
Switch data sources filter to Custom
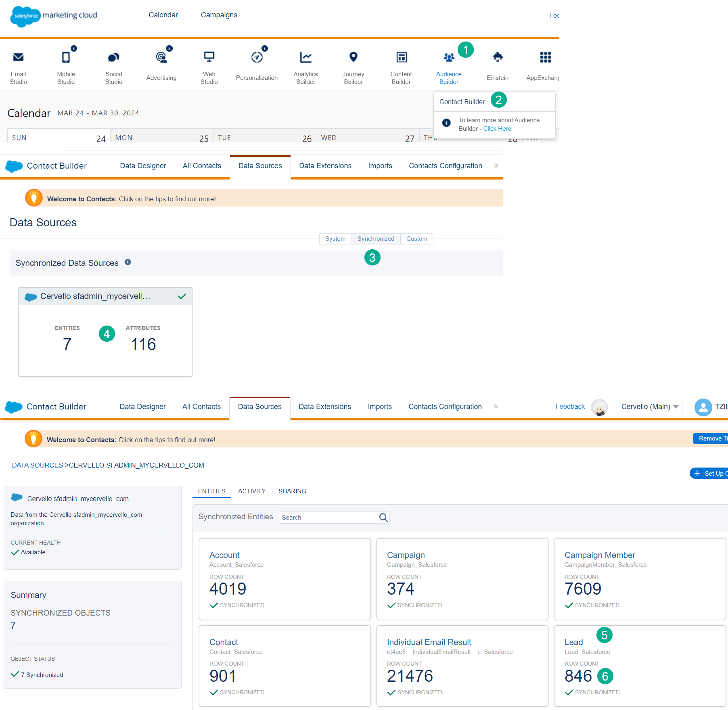[416, 238]
